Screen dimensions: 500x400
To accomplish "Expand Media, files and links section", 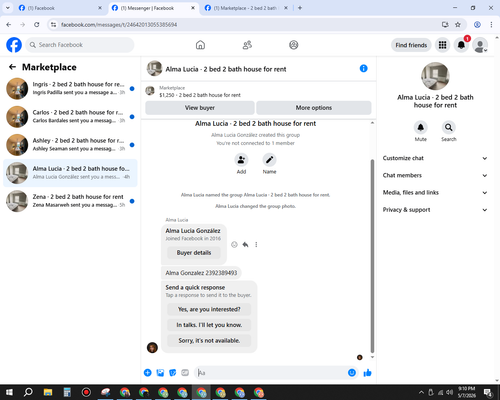I will click(435, 192).
